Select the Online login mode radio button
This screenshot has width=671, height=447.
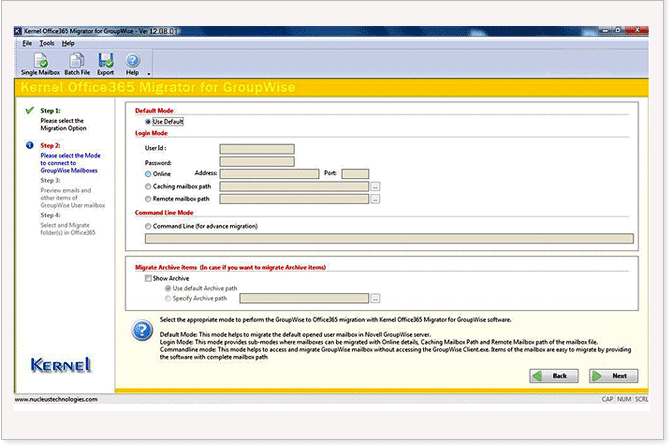[148, 174]
